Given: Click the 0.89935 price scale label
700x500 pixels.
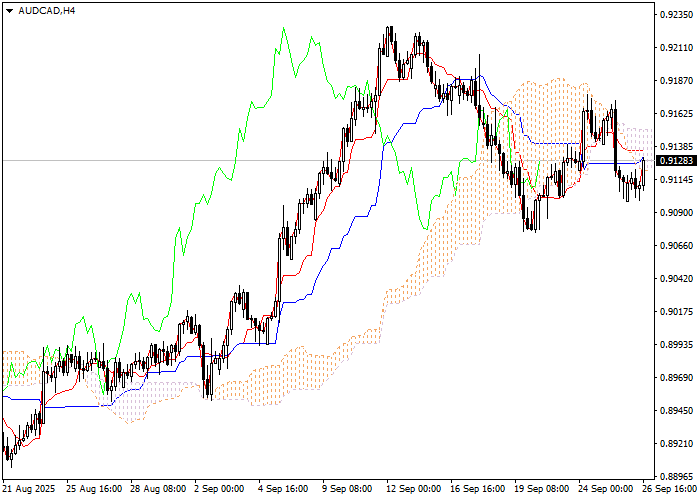Looking at the screenshot, I should point(677,345).
